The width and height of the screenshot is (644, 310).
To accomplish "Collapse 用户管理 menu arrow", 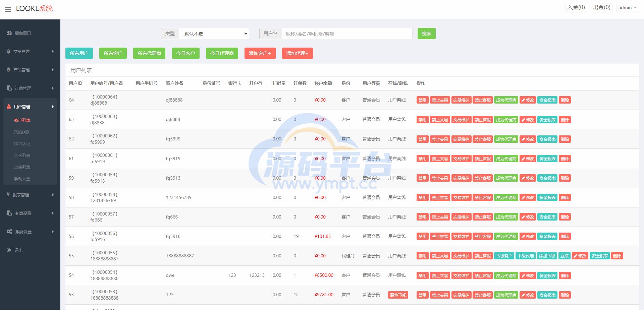I will point(53,107).
